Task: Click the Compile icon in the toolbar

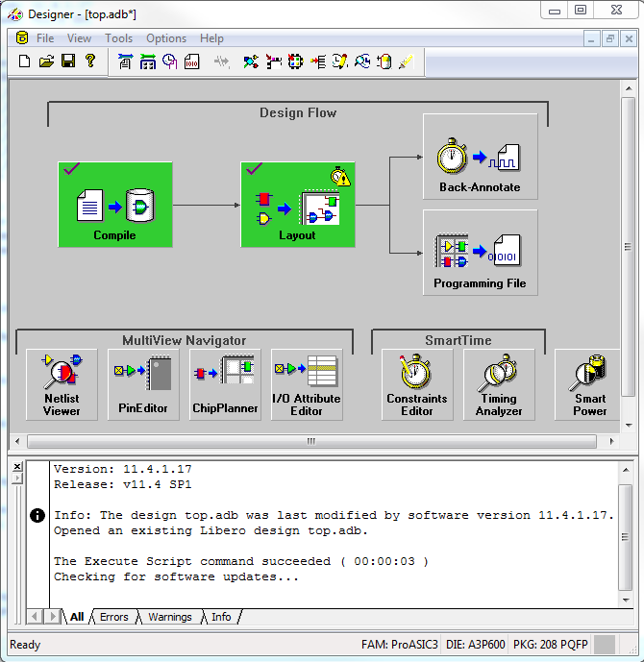Action: point(125,61)
